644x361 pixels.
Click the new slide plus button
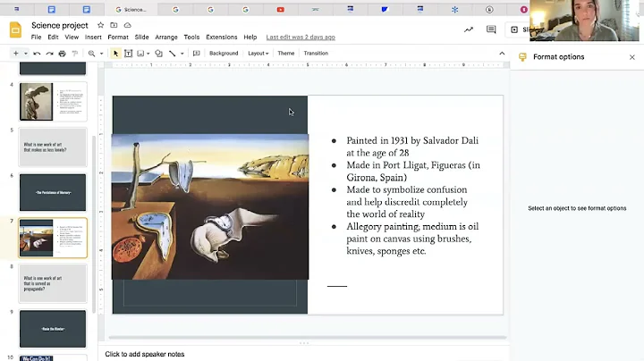(x=15, y=54)
